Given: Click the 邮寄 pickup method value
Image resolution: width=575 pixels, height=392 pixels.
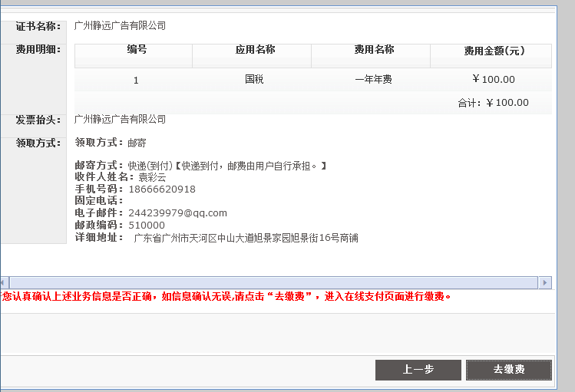Looking at the screenshot, I should tap(137, 143).
